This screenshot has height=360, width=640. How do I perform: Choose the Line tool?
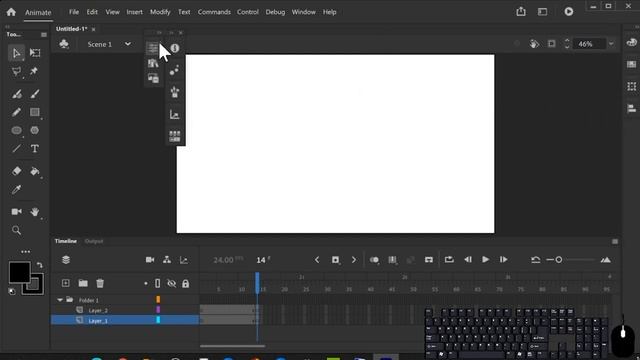(x=16, y=149)
